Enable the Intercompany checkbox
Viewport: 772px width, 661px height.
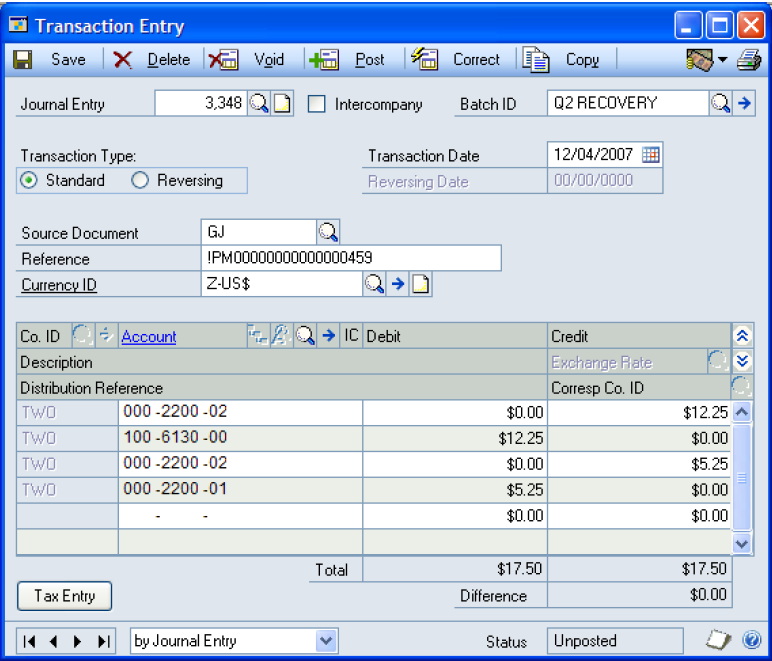(317, 104)
